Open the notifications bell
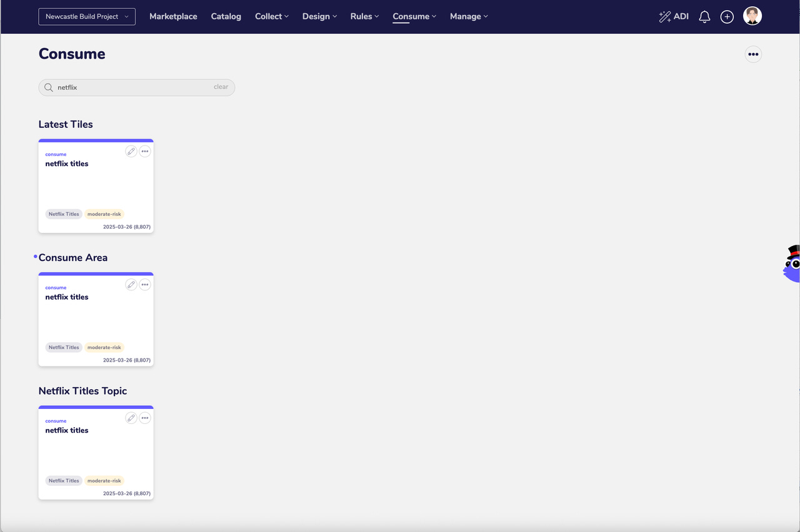Image resolution: width=800 pixels, height=532 pixels. [704, 17]
